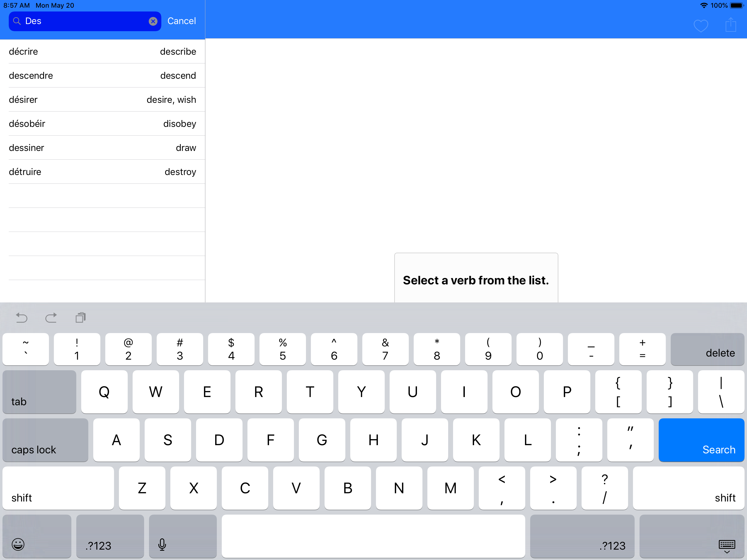
Task: Tap the right .?123 key
Action: 582,536
